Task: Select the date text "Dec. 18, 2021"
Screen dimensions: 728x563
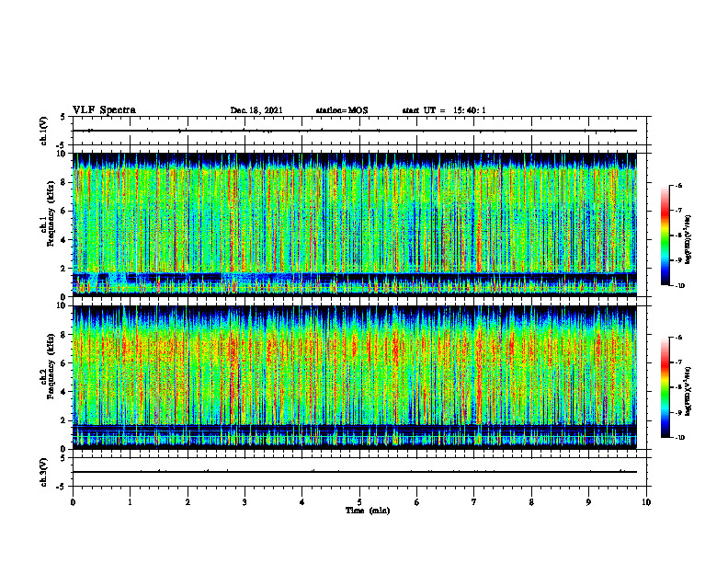Action: pyautogui.click(x=256, y=110)
